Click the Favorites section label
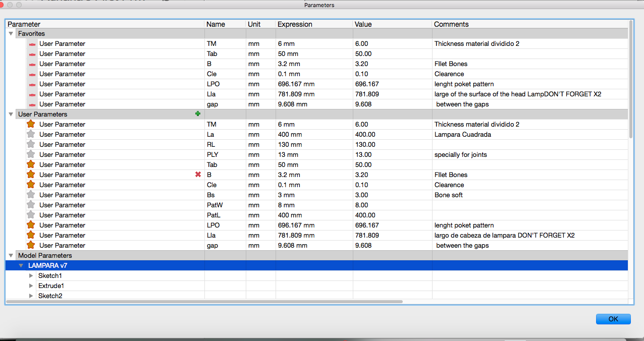The image size is (644, 341). point(31,34)
